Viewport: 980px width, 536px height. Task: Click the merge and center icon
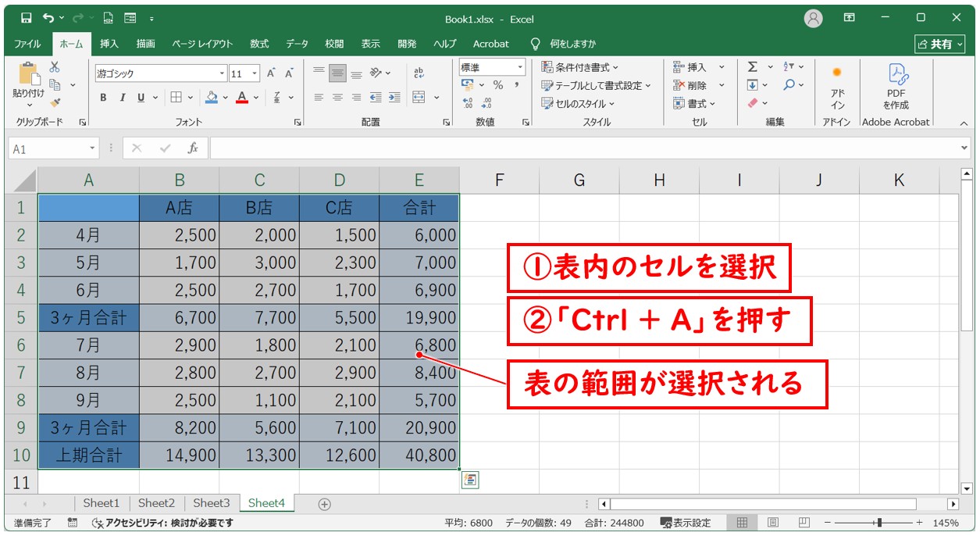pyautogui.click(x=419, y=98)
